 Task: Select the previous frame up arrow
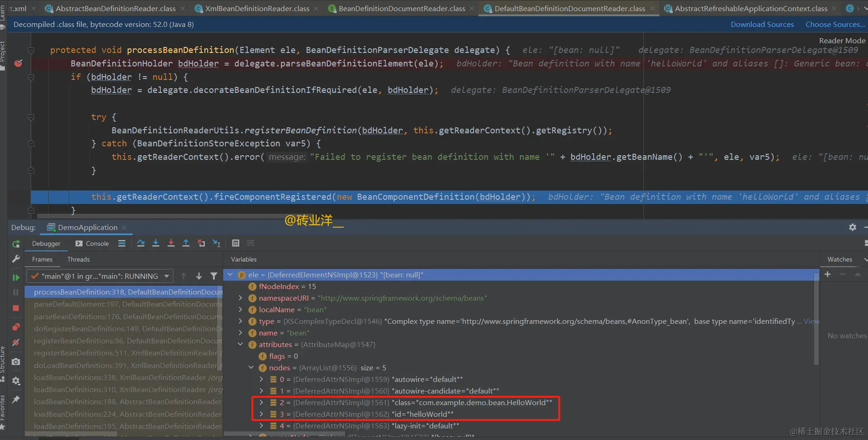pos(184,276)
